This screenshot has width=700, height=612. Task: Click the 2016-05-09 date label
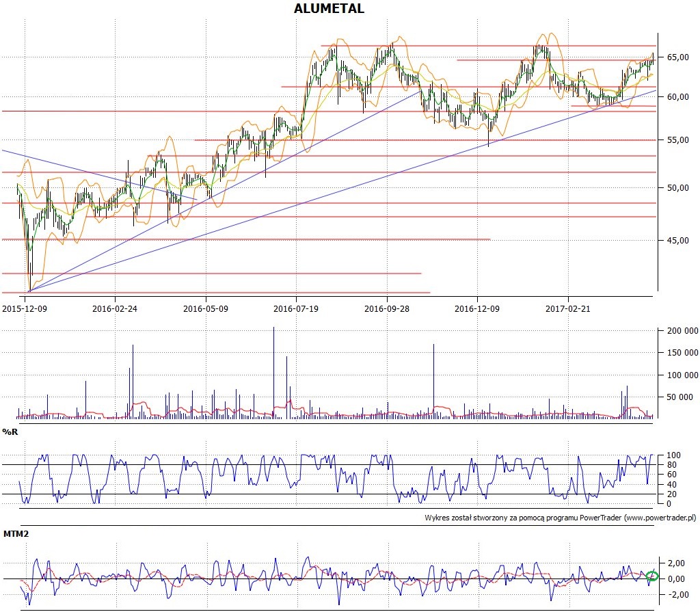[205, 308]
